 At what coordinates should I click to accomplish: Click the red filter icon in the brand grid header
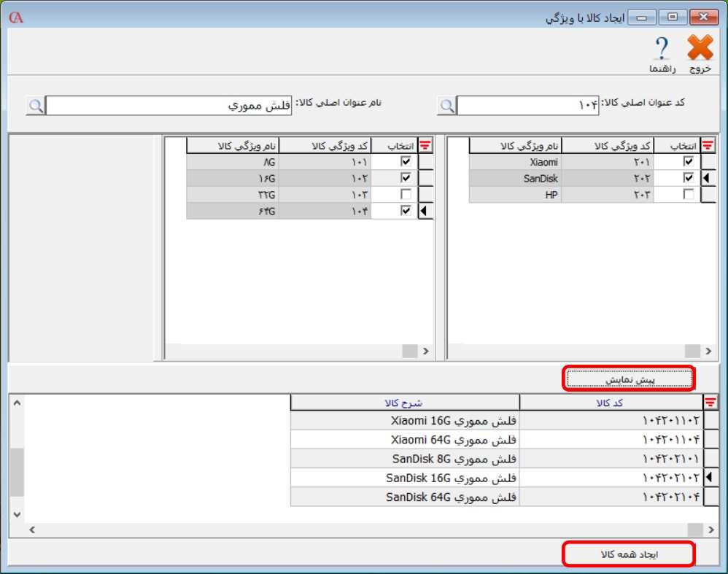708,146
